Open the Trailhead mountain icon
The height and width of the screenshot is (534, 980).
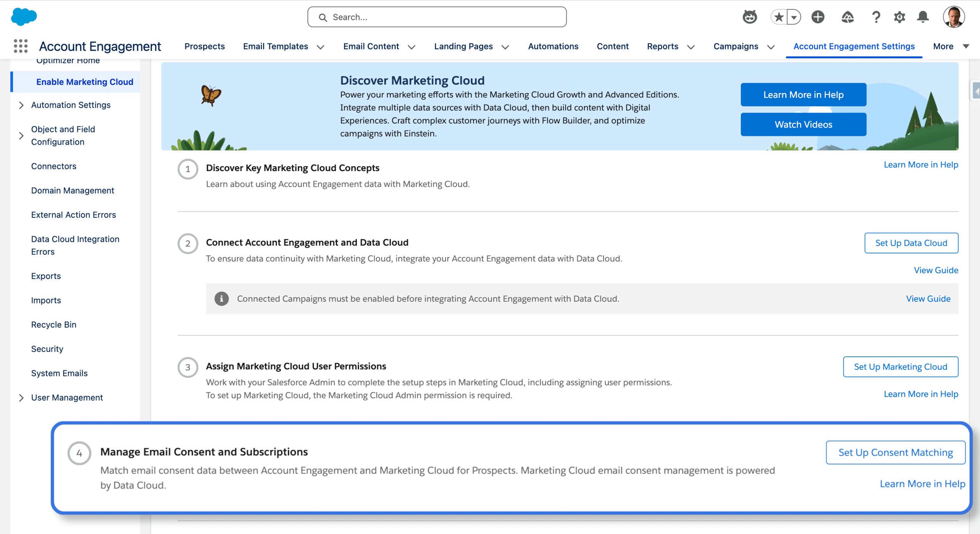point(848,17)
